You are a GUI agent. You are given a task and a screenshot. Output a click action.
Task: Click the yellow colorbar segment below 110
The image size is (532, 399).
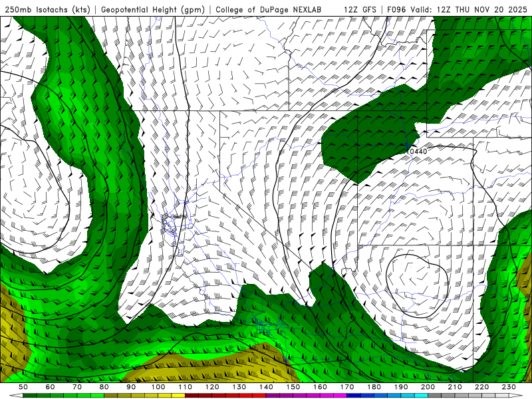[178, 396]
